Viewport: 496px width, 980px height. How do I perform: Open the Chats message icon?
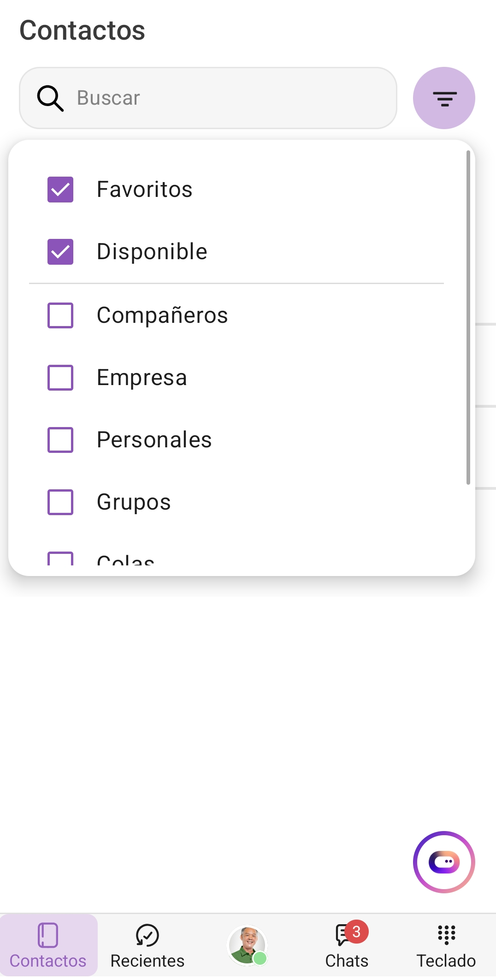pyautogui.click(x=342, y=935)
